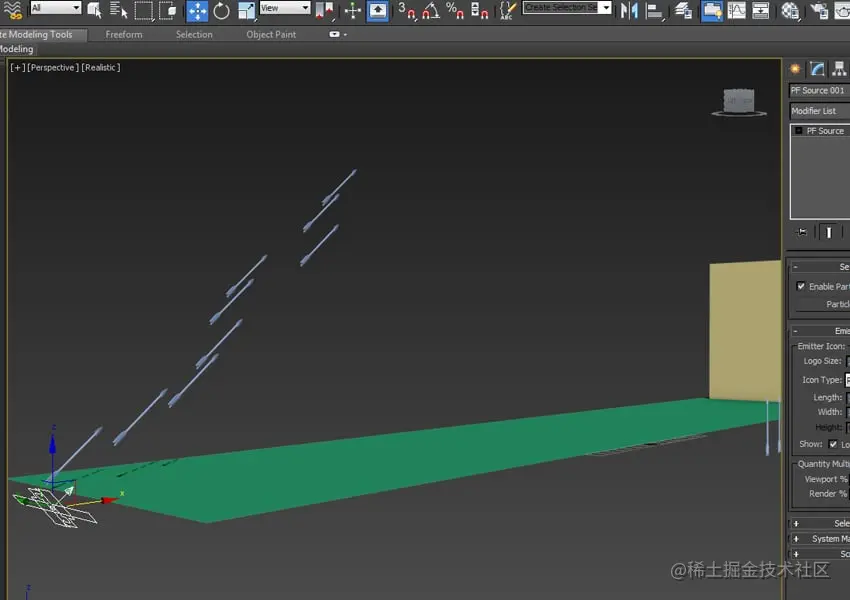This screenshot has width=850, height=600.
Task: Toggle 3D Snaps
Action: 407,10
